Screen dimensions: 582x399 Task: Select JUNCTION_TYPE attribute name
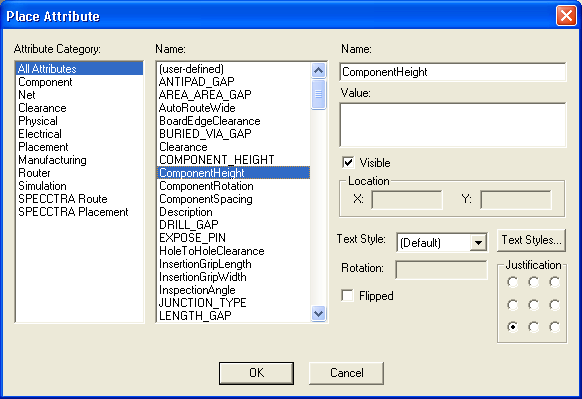coord(234,302)
